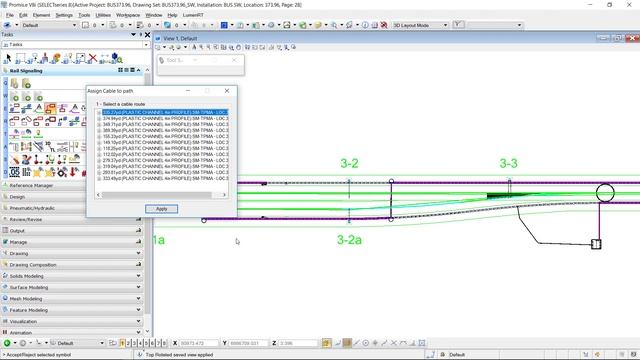Screen dimensions: 640x360
Task: Click the horizontal scrollbar in cable route list
Action: 161,195
